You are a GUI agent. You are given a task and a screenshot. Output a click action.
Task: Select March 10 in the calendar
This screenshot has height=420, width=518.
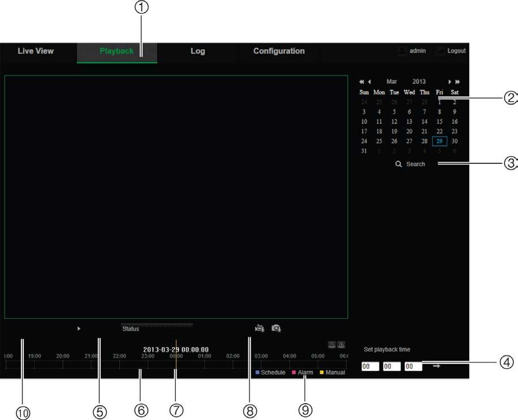(x=364, y=122)
